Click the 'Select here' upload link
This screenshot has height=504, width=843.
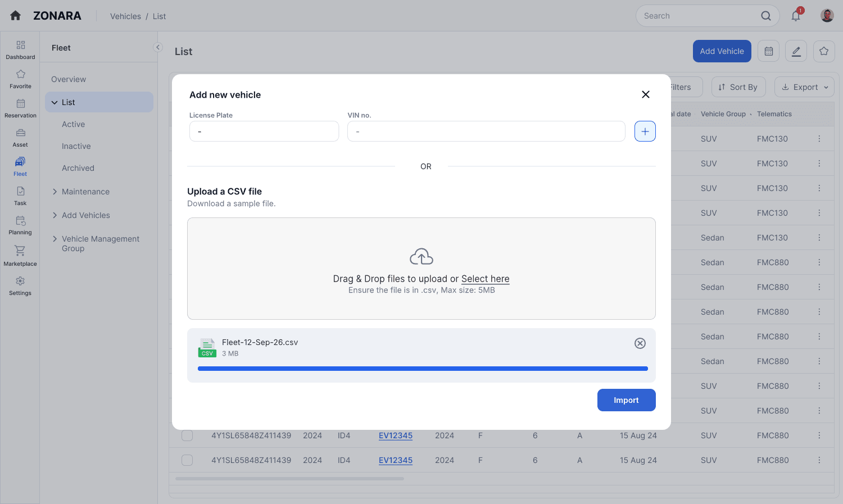tap(485, 279)
